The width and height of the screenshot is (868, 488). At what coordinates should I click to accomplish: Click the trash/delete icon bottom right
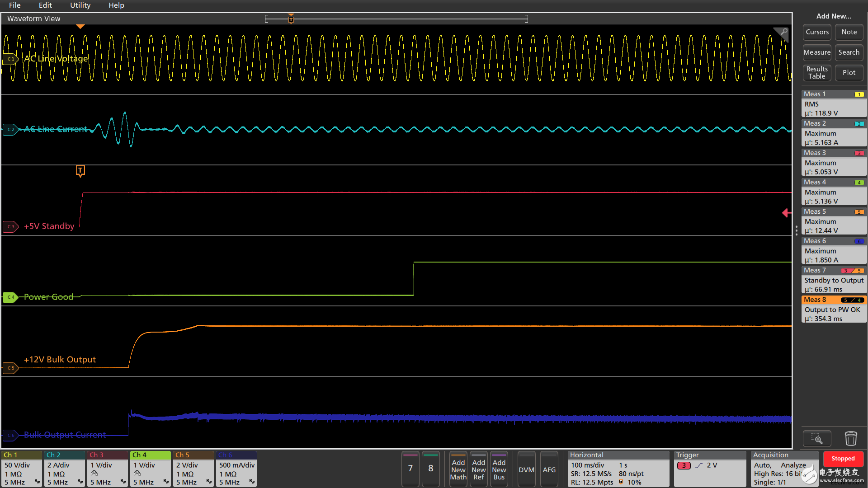[851, 439]
